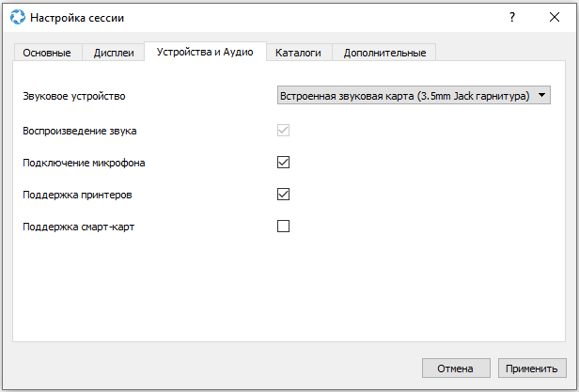
Task: Click the question mark help button
Action: [512, 17]
